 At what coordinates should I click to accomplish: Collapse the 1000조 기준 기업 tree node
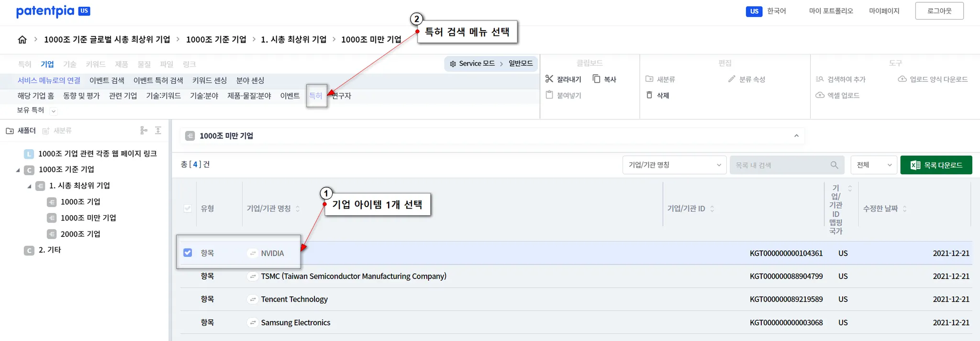coord(18,170)
